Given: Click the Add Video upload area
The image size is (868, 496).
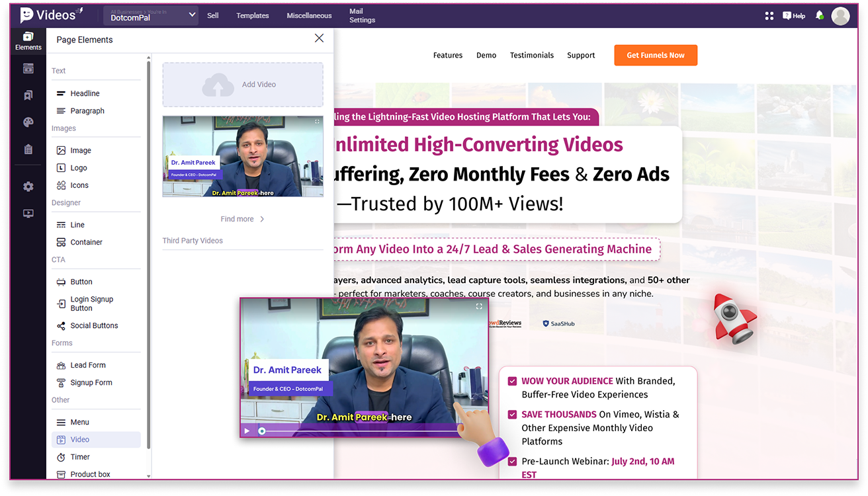Looking at the screenshot, I should point(243,85).
